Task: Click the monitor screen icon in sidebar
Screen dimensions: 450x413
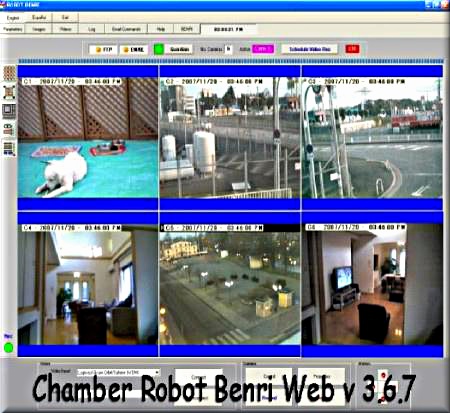Action: coord(9,111)
